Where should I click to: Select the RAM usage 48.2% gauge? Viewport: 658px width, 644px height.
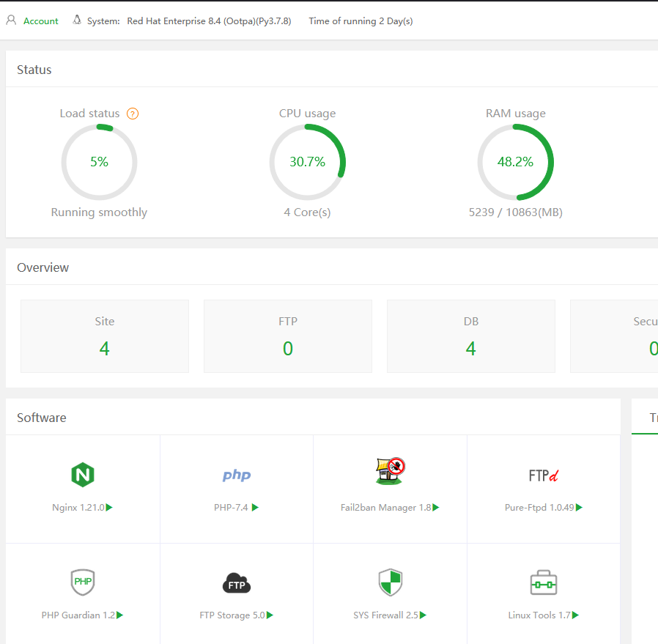tap(515, 162)
